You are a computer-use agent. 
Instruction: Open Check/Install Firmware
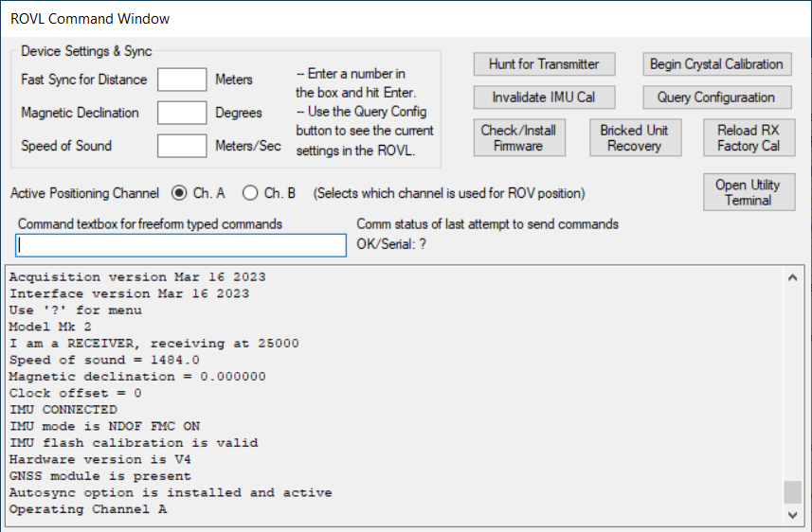coord(518,138)
